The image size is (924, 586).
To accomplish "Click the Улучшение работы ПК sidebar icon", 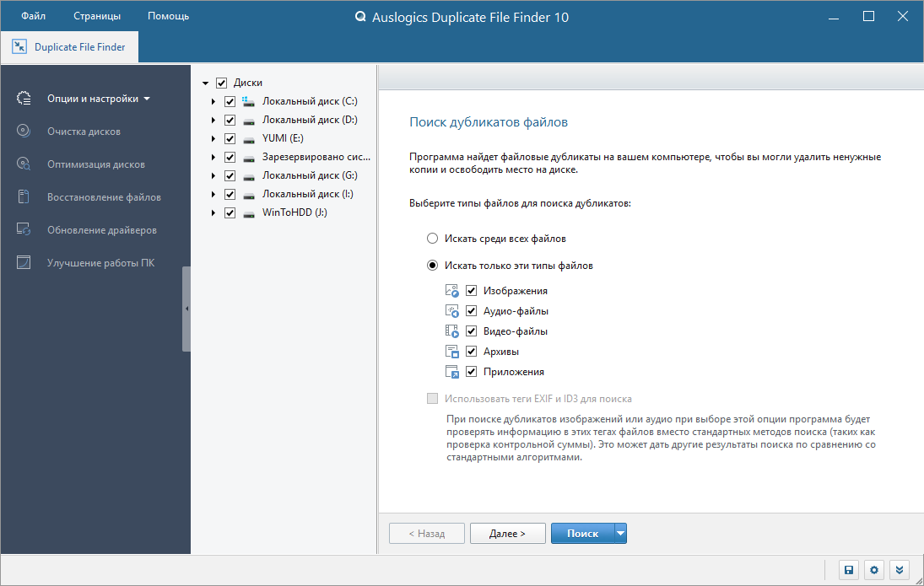I will click(24, 263).
